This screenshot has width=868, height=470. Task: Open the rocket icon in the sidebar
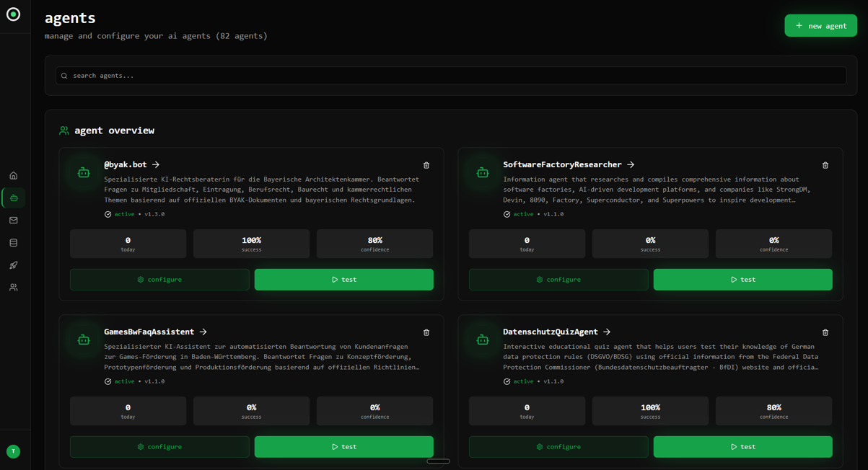pos(14,265)
